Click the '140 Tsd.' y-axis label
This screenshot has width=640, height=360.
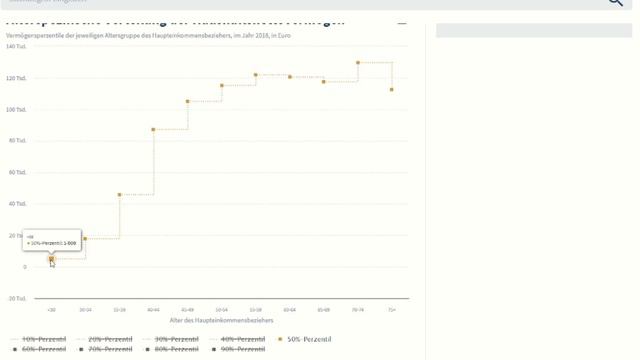click(x=16, y=47)
